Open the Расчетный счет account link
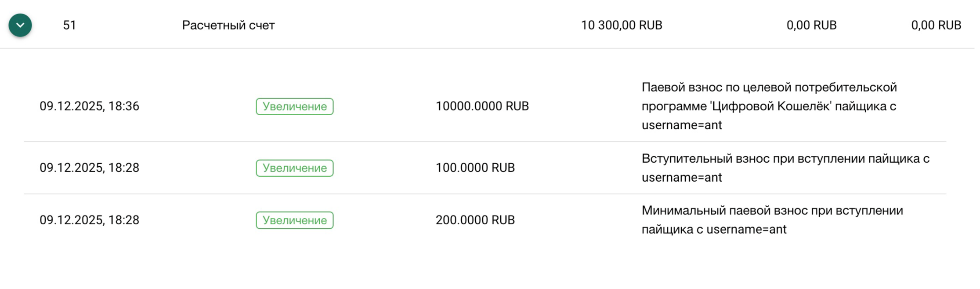 228,25
